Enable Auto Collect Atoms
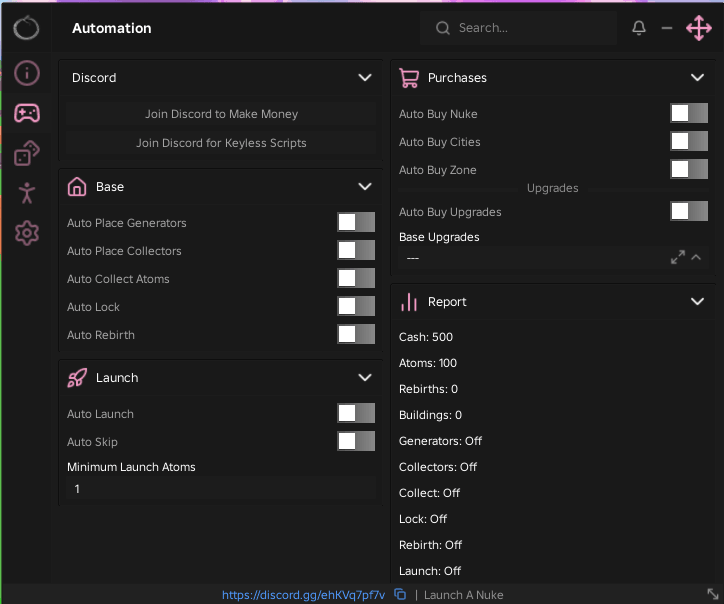This screenshot has width=724, height=604. (x=356, y=278)
